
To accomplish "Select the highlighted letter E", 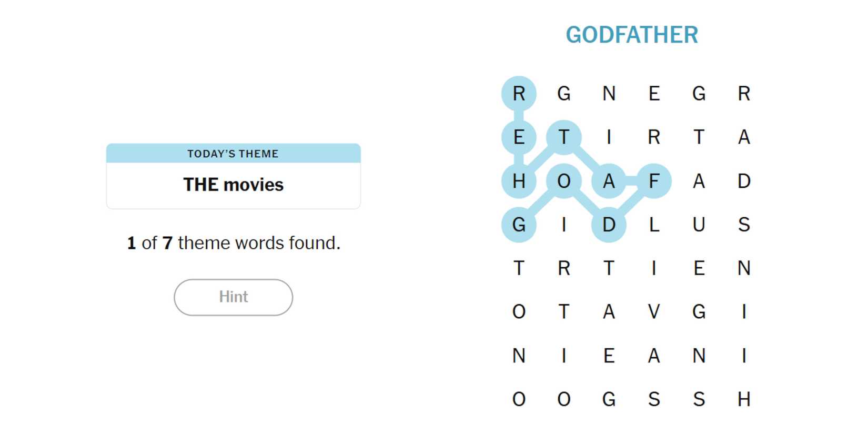I will tap(519, 137).
